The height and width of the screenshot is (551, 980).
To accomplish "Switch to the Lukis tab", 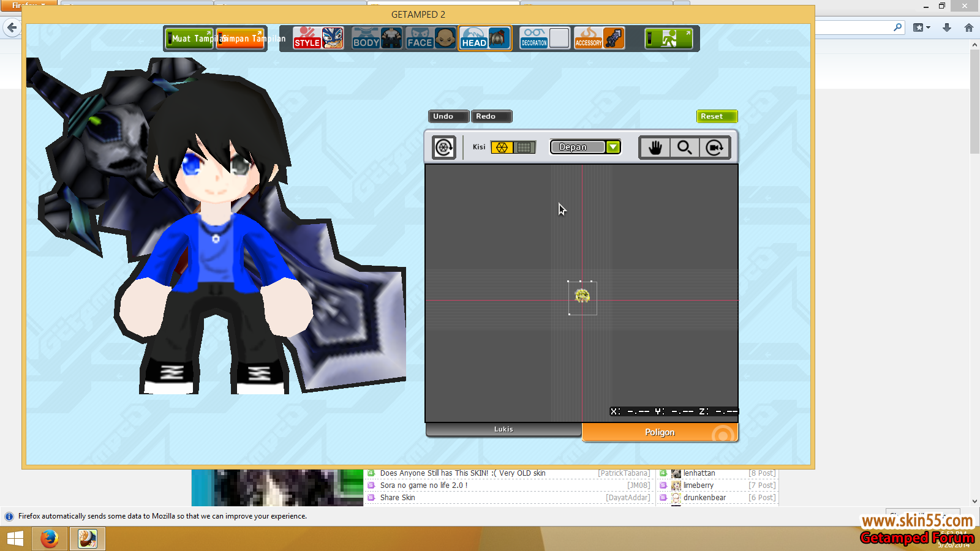I will (503, 430).
